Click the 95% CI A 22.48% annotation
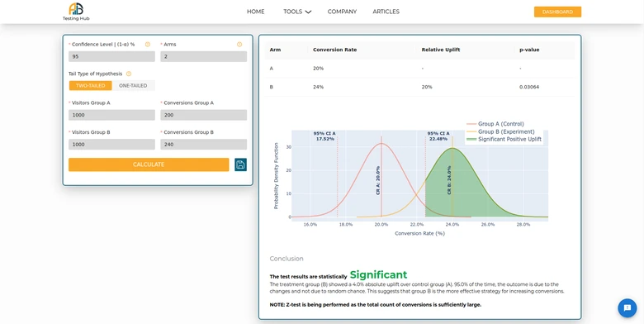 point(438,136)
